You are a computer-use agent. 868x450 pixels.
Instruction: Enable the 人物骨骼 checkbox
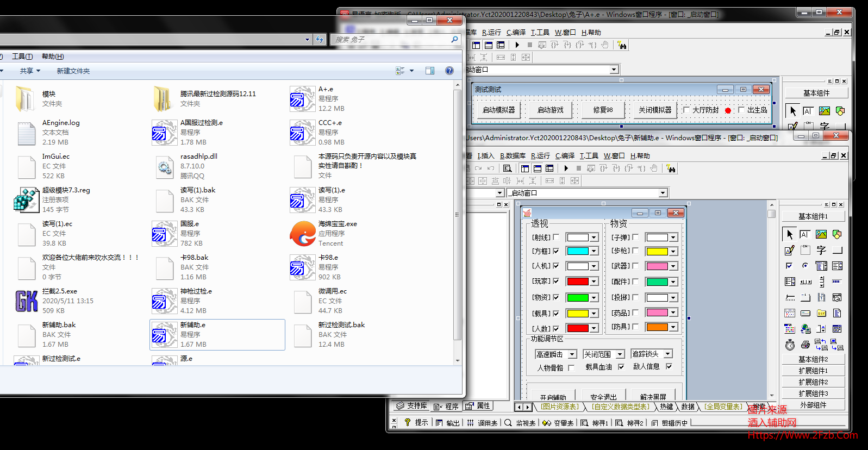click(571, 368)
